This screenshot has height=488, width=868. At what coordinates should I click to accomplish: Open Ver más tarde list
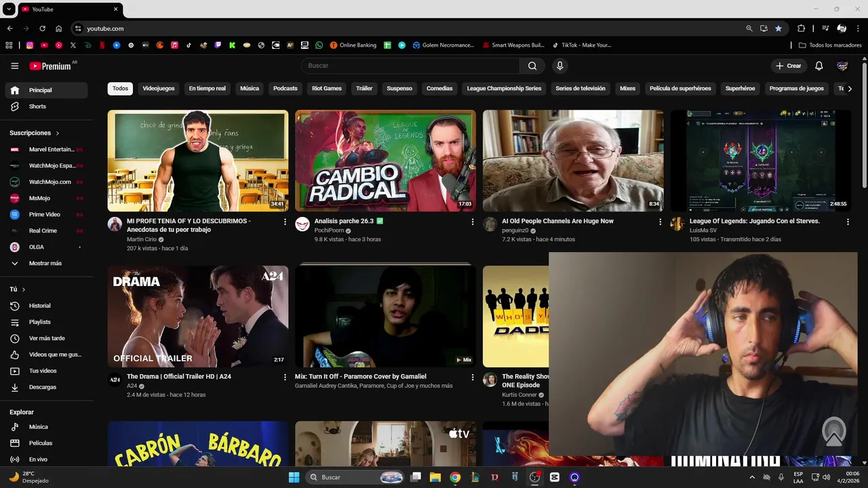tap(46, 338)
